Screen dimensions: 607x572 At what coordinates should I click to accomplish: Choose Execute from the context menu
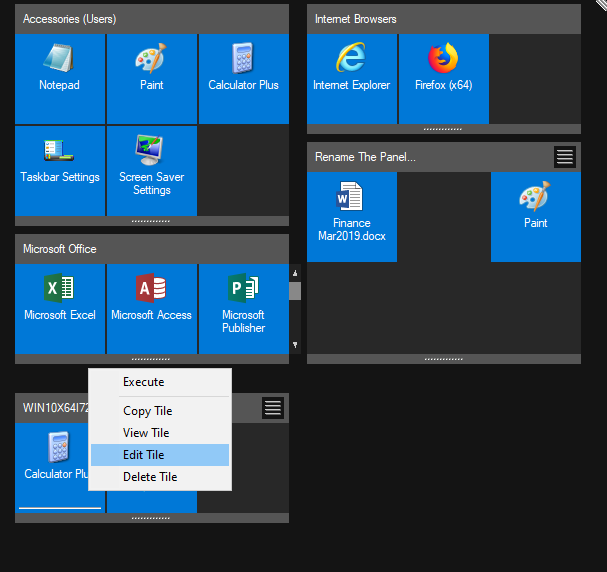point(143,382)
